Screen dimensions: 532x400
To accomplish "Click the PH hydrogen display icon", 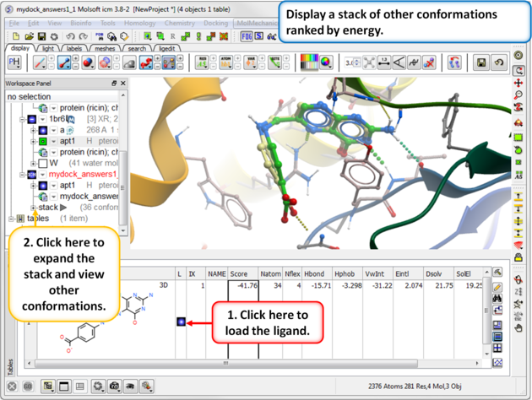I will click(x=14, y=63).
